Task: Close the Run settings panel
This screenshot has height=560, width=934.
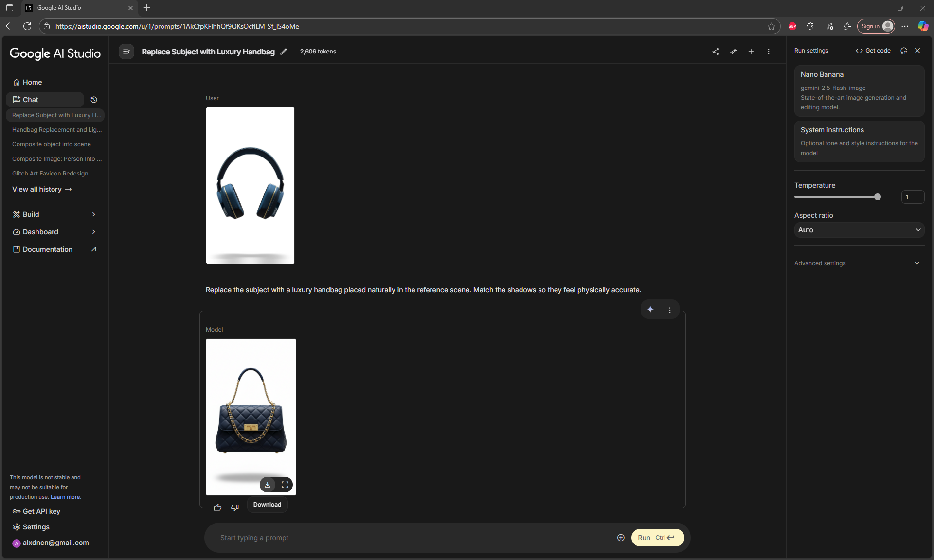Action: (x=917, y=51)
